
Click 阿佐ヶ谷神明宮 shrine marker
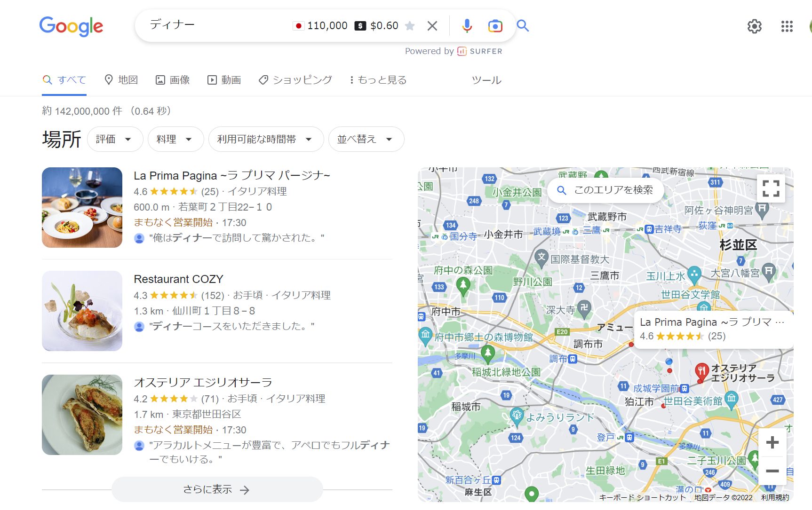pos(762,210)
